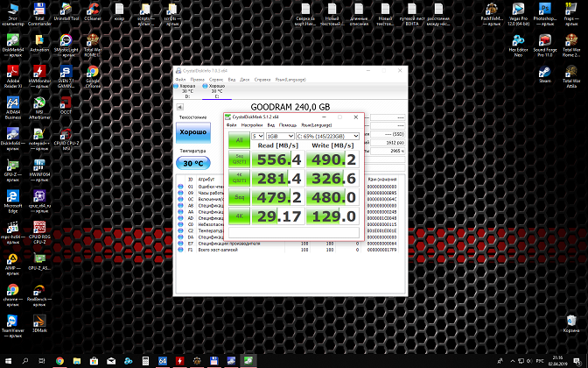The width and height of the screenshot is (588, 368).
Task: Select the TeamViewer shortcut desktop icon
Action: (x=13, y=326)
